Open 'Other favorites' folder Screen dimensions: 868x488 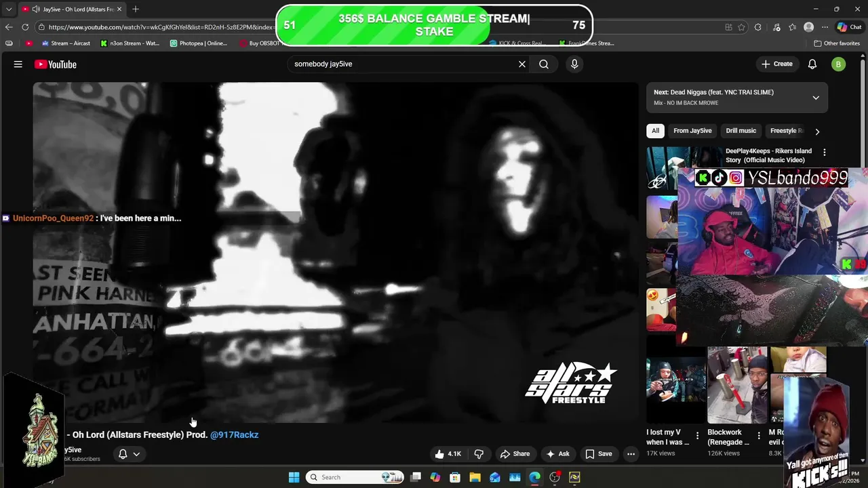tap(837, 43)
